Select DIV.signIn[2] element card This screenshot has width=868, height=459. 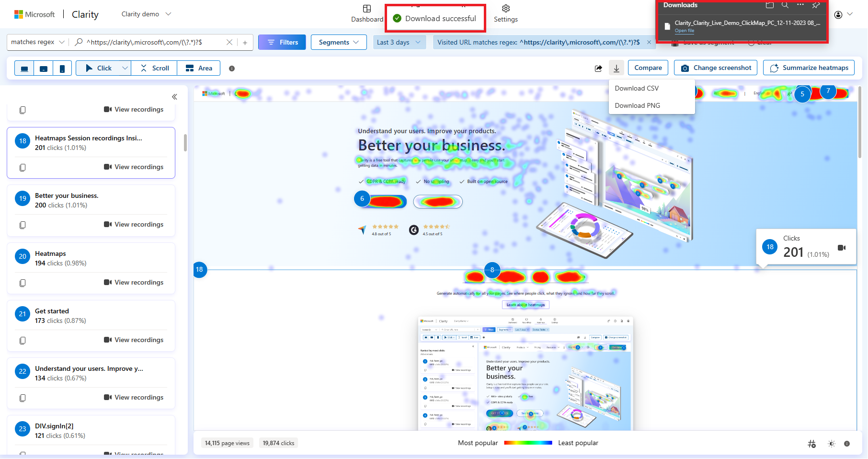pos(91,434)
